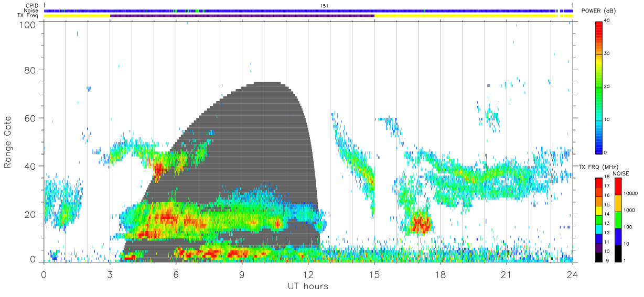Click x-axis tick label '3'
This screenshot has height=297, width=644.
[x=110, y=274]
